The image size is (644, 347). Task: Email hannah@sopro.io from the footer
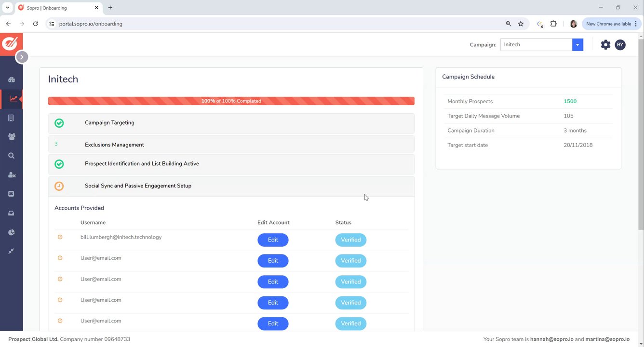551,339
